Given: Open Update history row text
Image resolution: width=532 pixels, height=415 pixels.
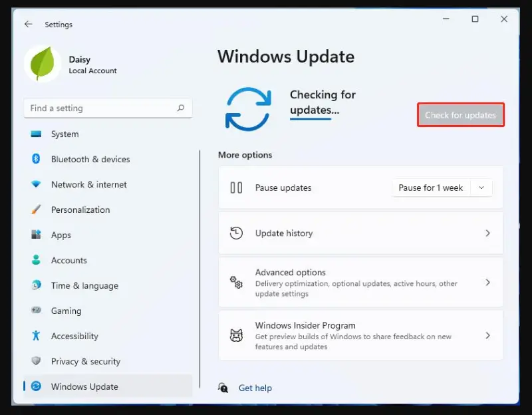Looking at the screenshot, I should point(284,233).
